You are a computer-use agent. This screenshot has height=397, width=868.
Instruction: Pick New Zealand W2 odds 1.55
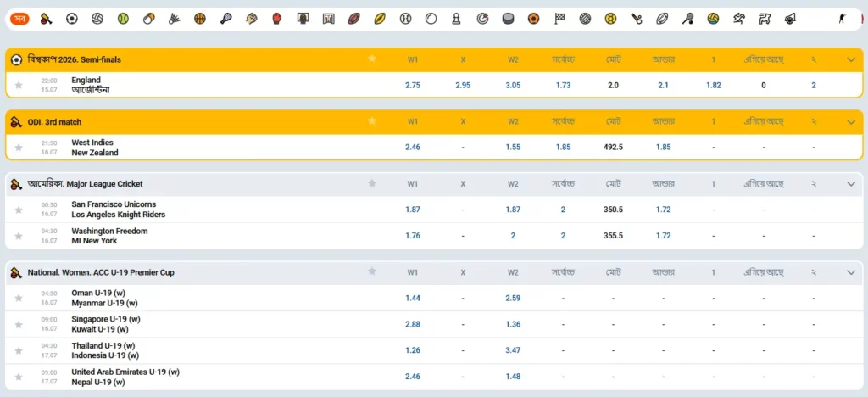513,148
